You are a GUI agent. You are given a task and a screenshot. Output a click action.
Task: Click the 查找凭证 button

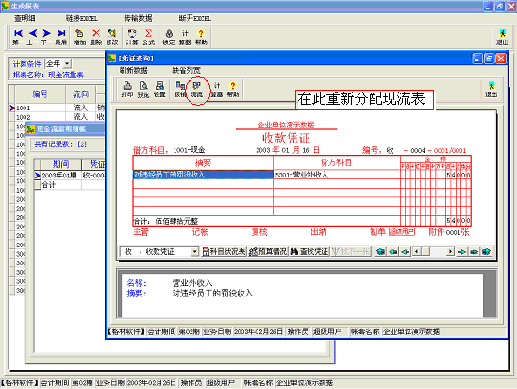tap(309, 251)
